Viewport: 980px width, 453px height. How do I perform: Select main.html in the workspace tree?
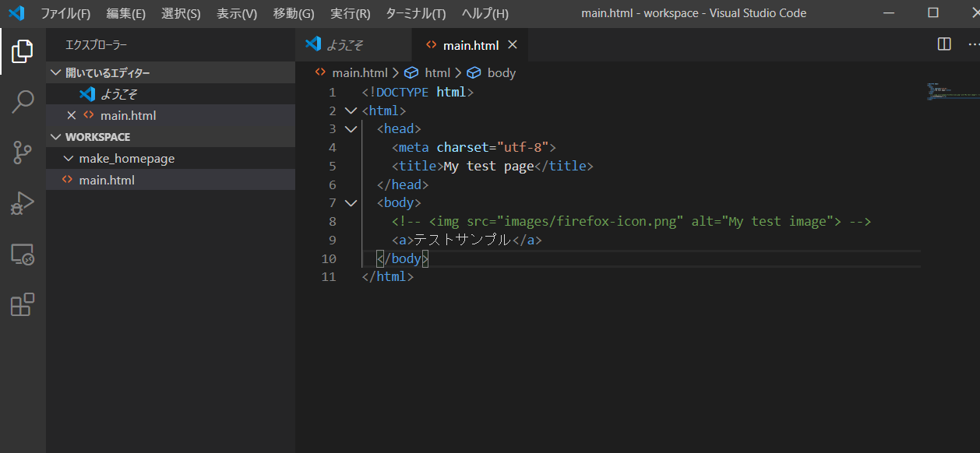(171, 180)
